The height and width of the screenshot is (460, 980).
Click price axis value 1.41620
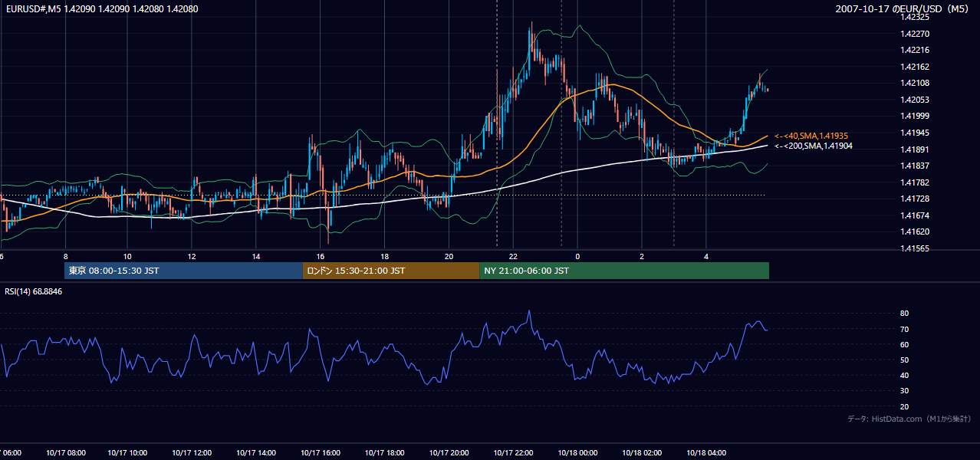click(x=916, y=232)
